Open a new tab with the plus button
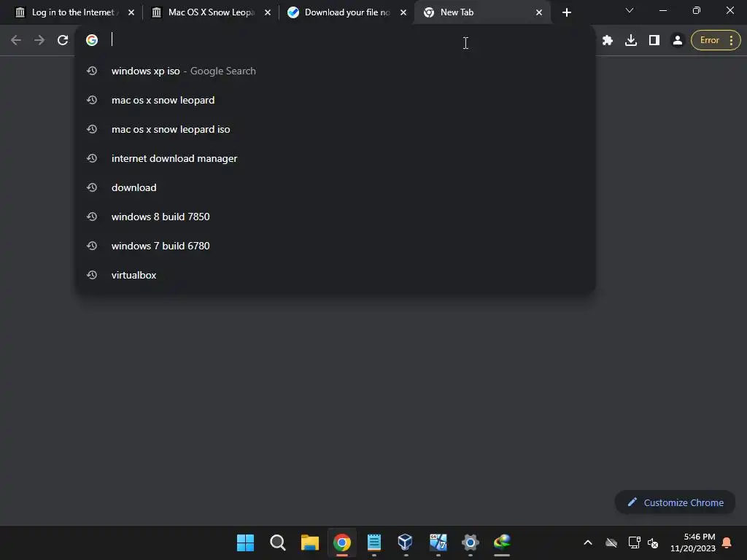747x560 pixels. 566,12
